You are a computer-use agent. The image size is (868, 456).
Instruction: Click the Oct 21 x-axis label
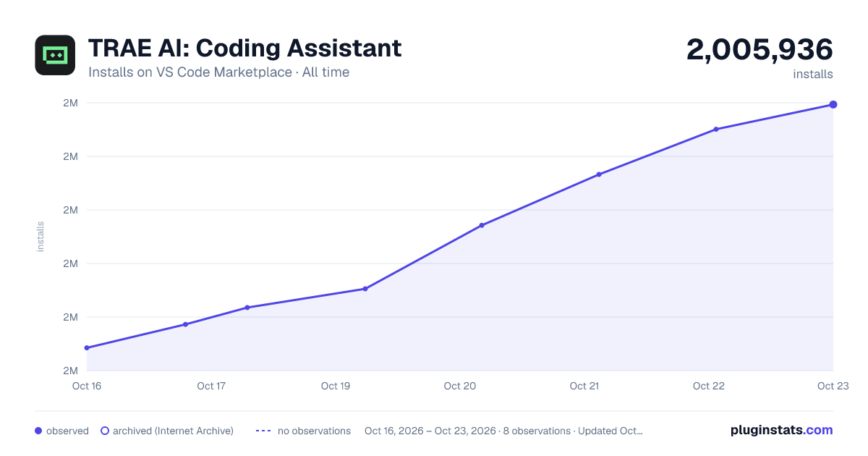[584, 386]
